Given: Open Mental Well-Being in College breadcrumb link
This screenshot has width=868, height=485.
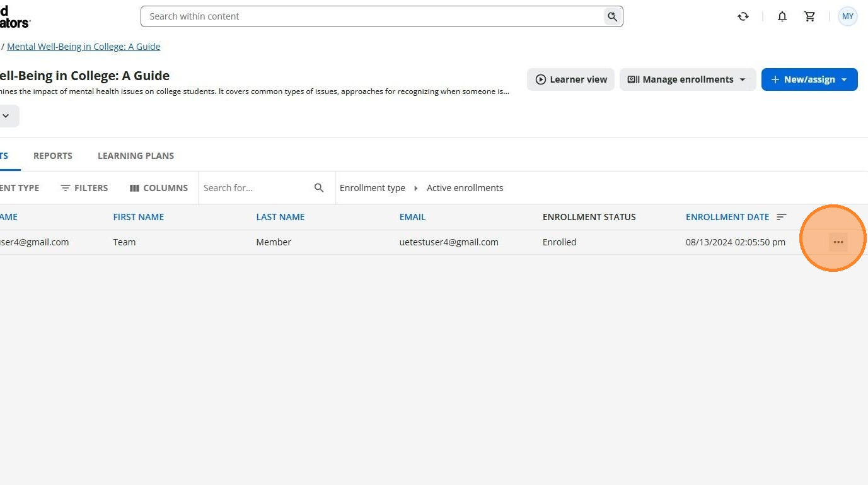Looking at the screenshot, I should (84, 47).
